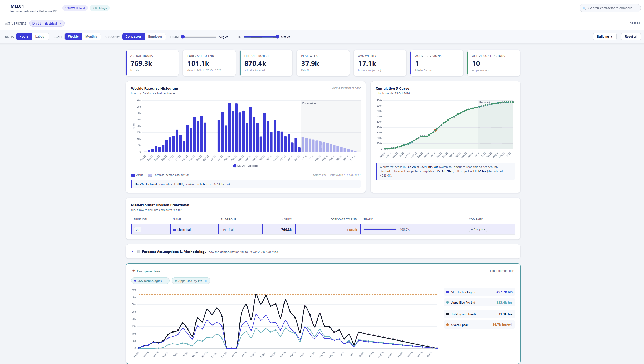Screen dimensions: 644x364
Task: Click the FROM date slider handle
Action: click(x=183, y=37)
